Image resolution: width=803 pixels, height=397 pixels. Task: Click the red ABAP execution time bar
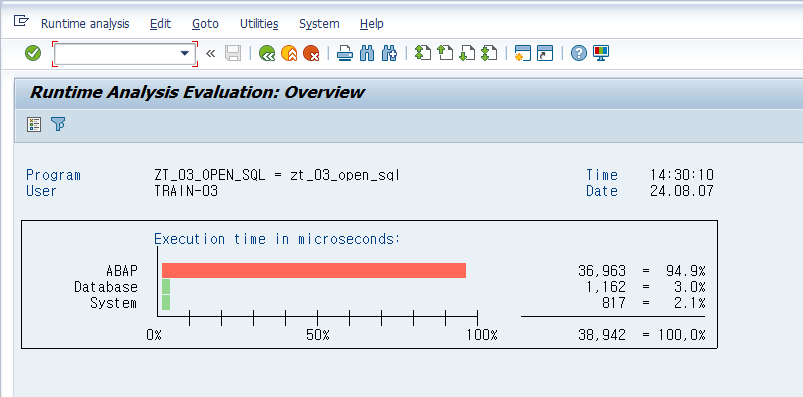(314, 270)
